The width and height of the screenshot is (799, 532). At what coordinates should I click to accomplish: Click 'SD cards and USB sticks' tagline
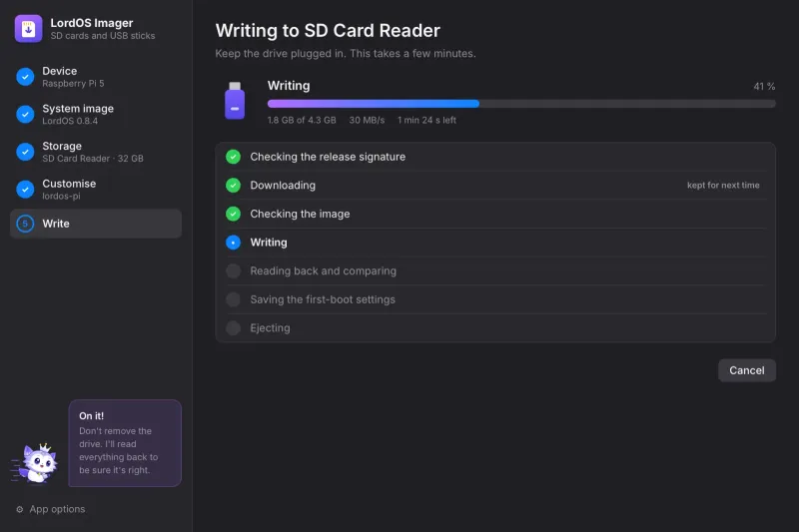(x=103, y=36)
